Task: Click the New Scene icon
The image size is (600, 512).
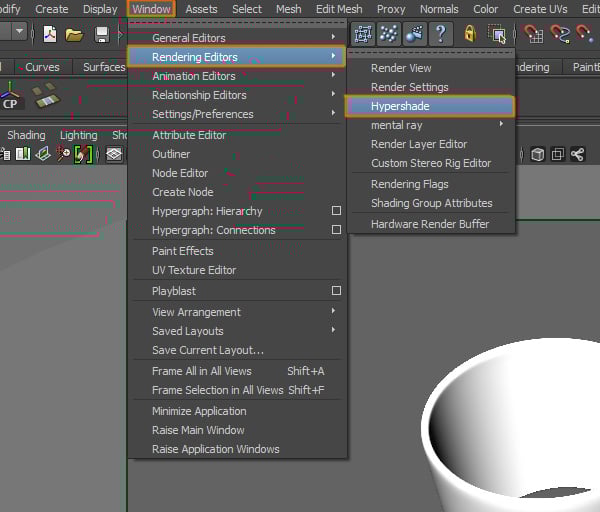Action: pyautogui.click(x=50, y=34)
